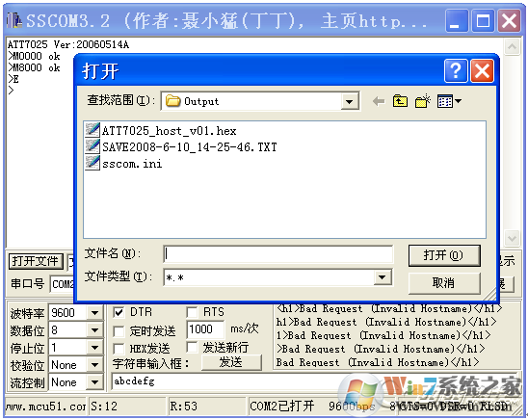The width and height of the screenshot is (528, 420).
Task: Select the file icon for sscom.ini
Action: tap(92, 163)
